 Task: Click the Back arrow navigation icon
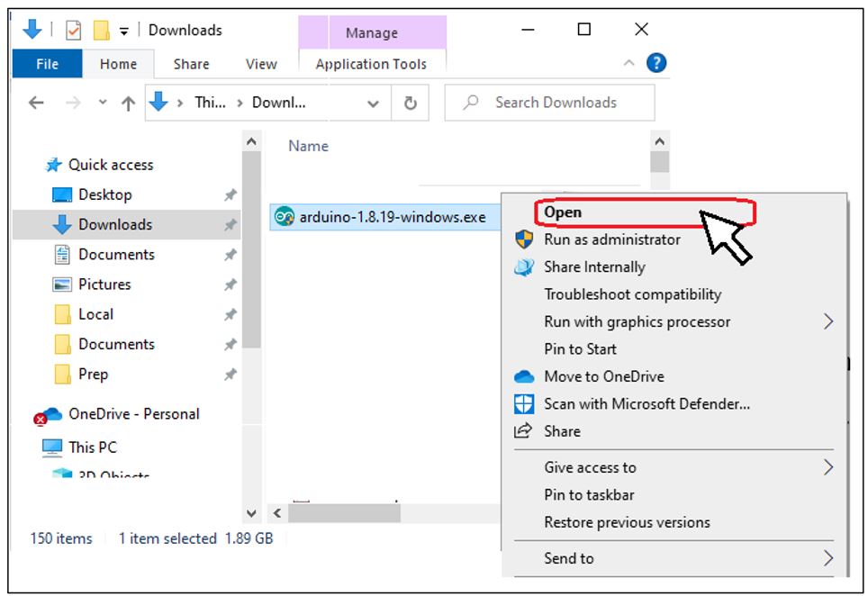[x=36, y=103]
